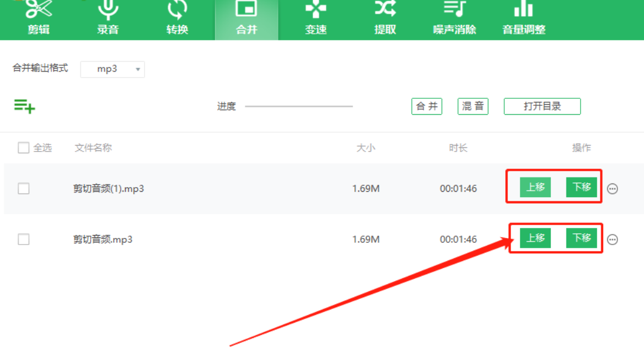
Task: Click the 大小 column header
Action: (x=366, y=147)
